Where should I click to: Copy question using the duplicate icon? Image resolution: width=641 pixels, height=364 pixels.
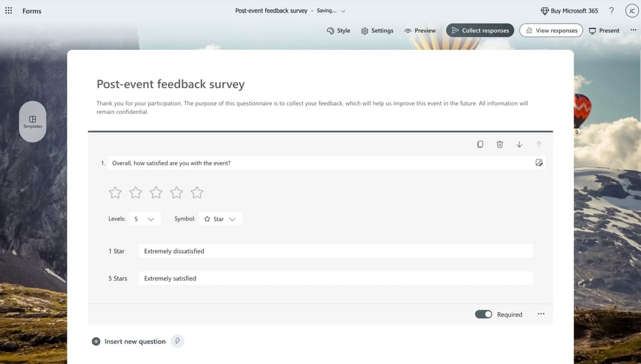(480, 144)
